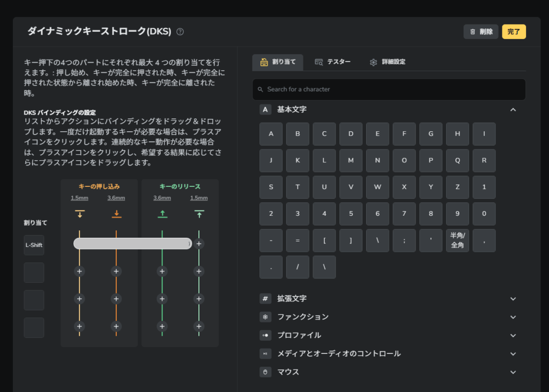Expand the メディアとオーディオのコントロール section

pyautogui.click(x=513, y=354)
